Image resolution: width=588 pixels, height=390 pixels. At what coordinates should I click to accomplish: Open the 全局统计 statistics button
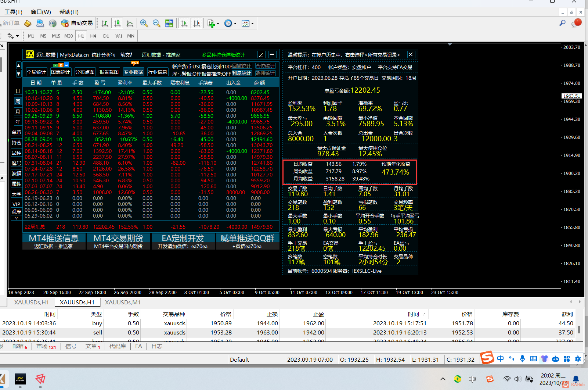pos(36,72)
